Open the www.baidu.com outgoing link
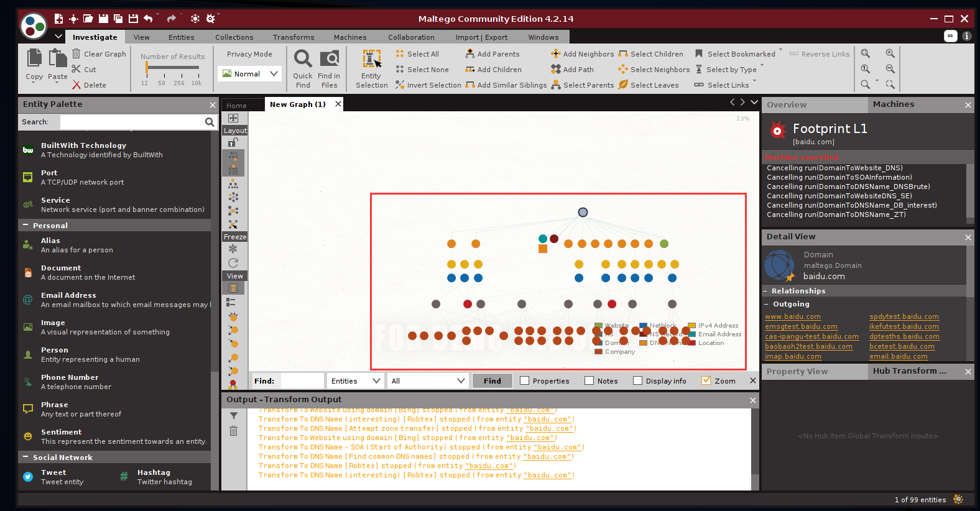 [x=793, y=317]
